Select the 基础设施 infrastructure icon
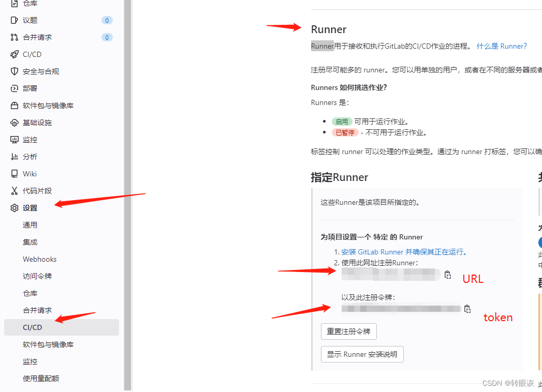Image resolution: width=542 pixels, height=392 pixels. tap(14, 122)
